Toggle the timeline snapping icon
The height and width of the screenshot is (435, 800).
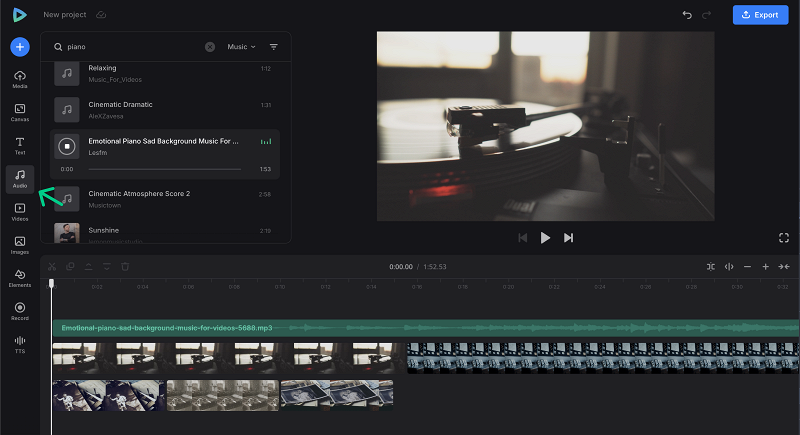(x=729, y=267)
